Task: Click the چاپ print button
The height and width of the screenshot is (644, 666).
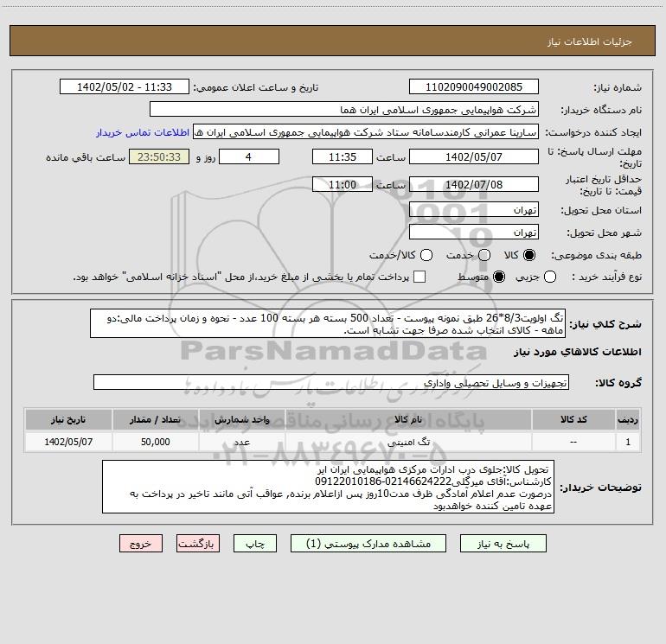Action: pos(255,544)
